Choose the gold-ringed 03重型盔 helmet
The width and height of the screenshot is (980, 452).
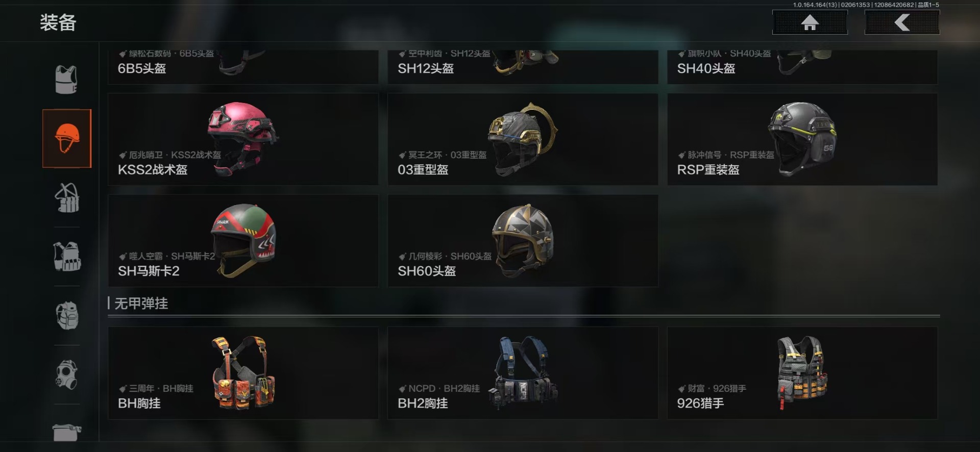point(523,139)
